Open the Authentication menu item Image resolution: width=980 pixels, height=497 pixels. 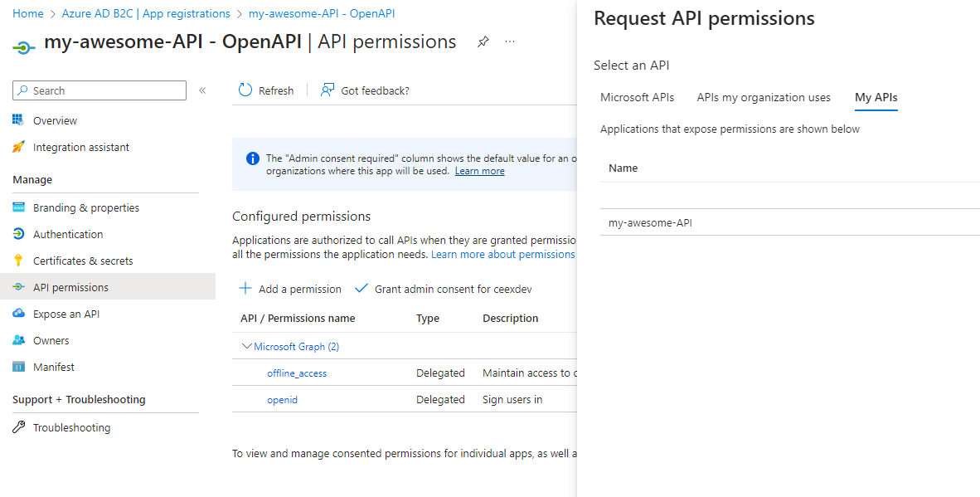[x=68, y=235]
